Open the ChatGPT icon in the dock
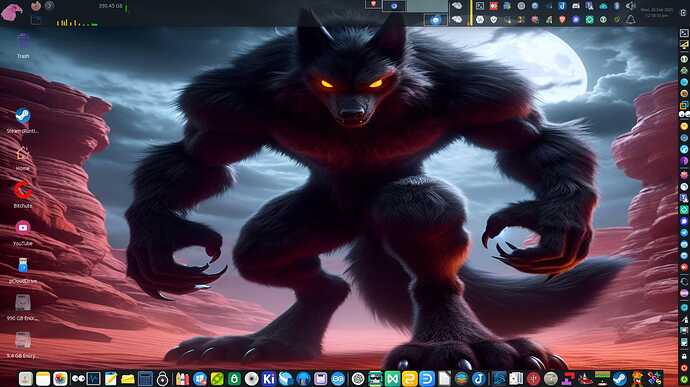The image size is (690, 387). point(358,378)
